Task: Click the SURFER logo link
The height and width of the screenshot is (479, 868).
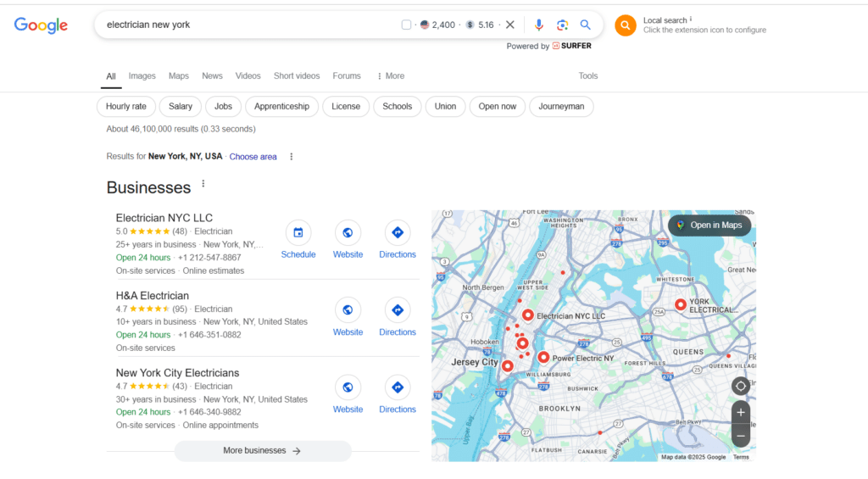Action: coord(572,46)
